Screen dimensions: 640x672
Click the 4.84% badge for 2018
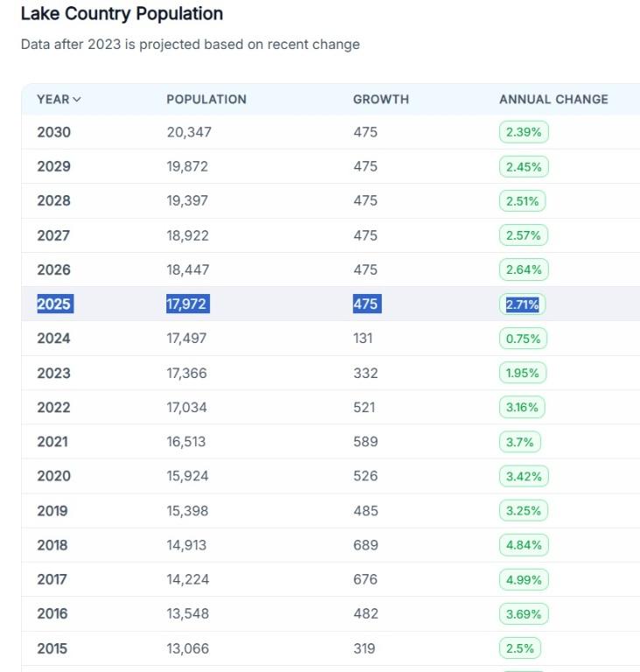point(524,545)
